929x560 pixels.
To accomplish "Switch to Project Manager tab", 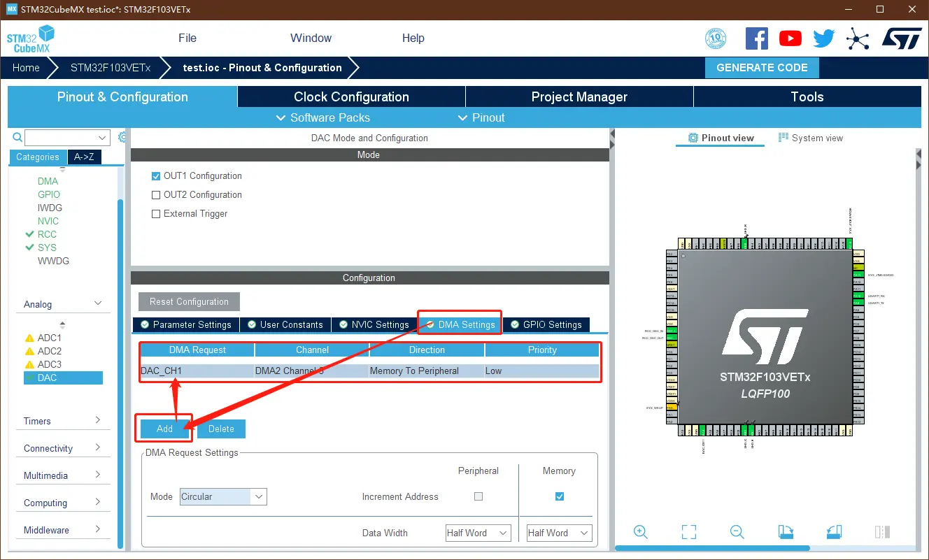I will [x=579, y=97].
